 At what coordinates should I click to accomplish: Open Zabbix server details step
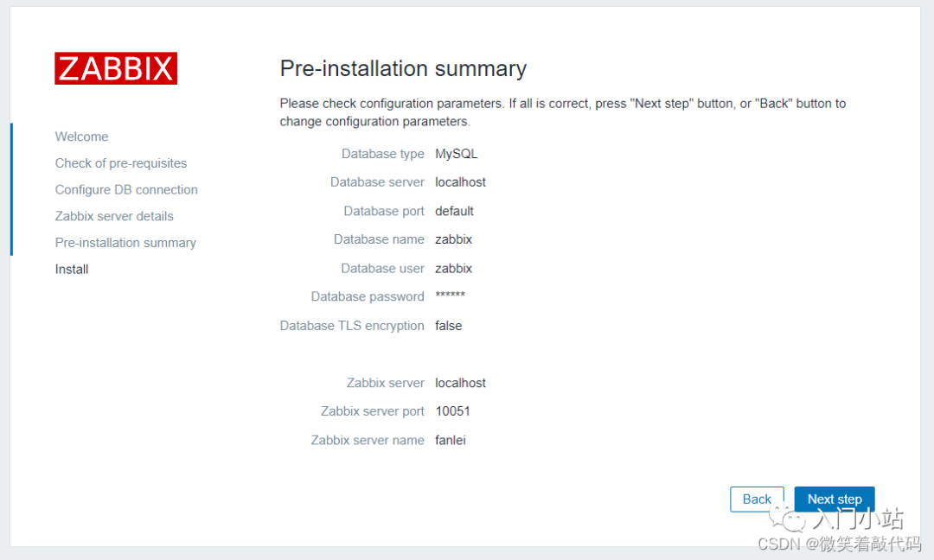[114, 216]
